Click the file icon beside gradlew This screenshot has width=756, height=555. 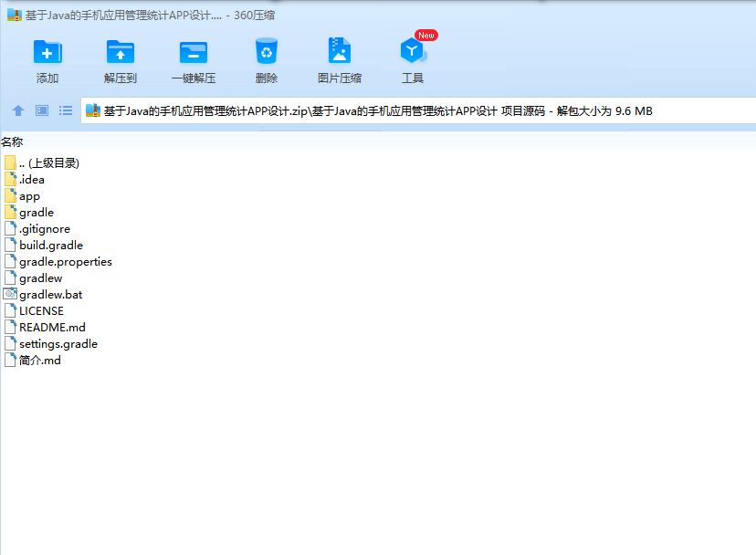pyautogui.click(x=11, y=277)
